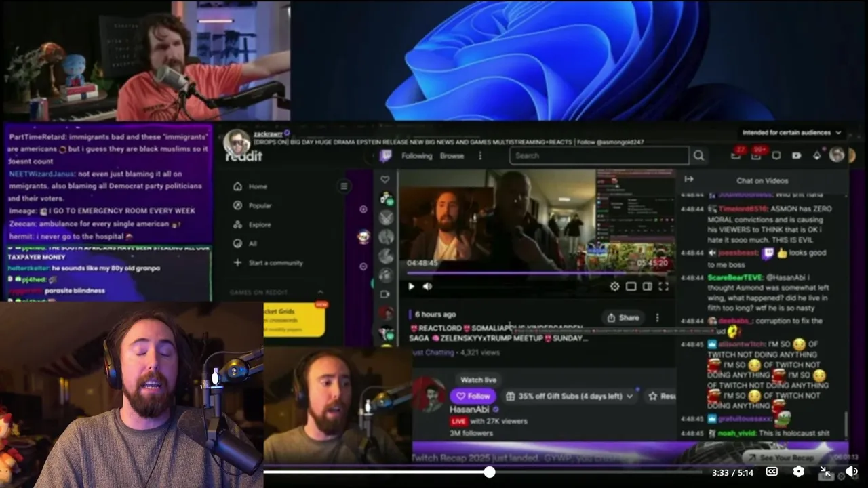This screenshot has width=868, height=488.
Task: Open the VOD more options dots beside Share
Action: coord(657,317)
